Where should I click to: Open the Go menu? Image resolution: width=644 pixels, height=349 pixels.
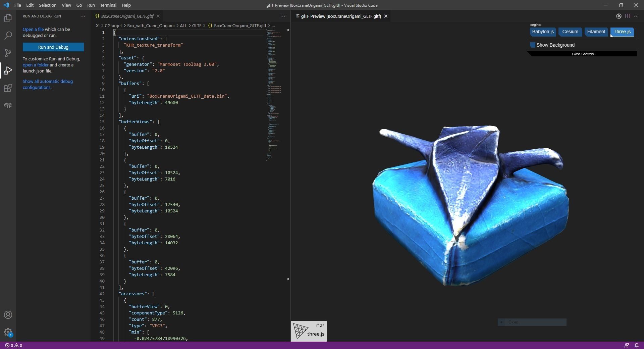pyautogui.click(x=79, y=5)
